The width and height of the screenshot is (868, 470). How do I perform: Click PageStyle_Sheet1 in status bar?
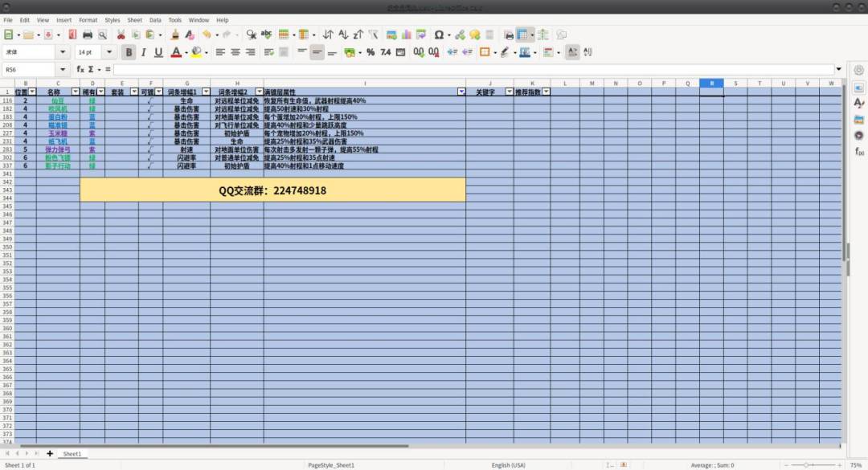331,465
